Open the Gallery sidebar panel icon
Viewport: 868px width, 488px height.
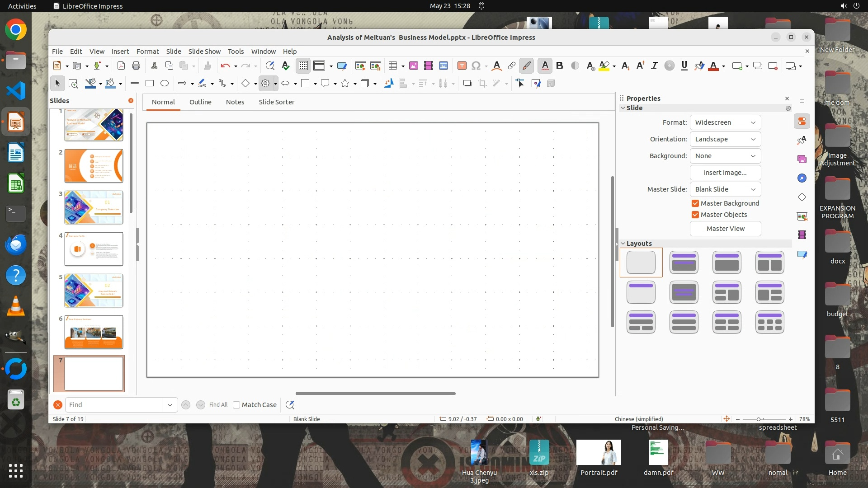(x=802, y=159)
